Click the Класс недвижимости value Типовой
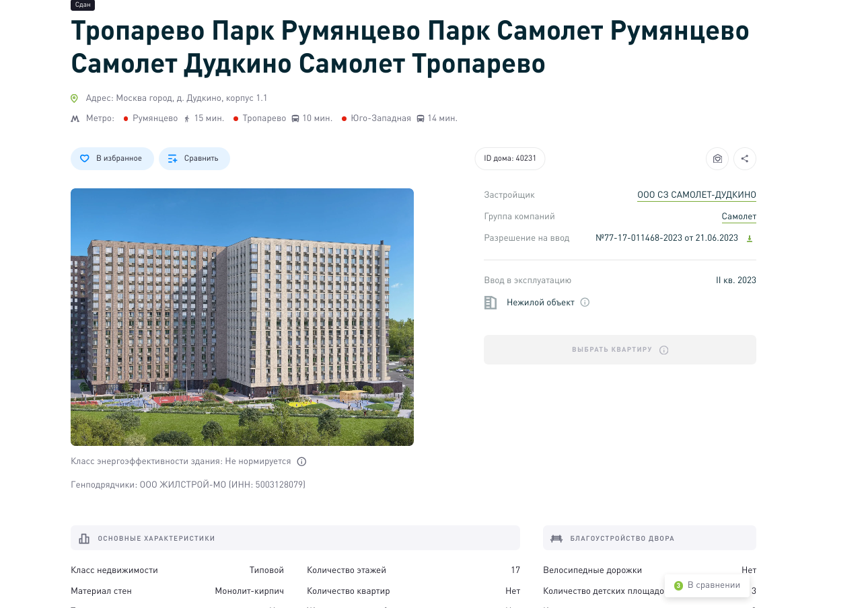 tap(266, 570)
